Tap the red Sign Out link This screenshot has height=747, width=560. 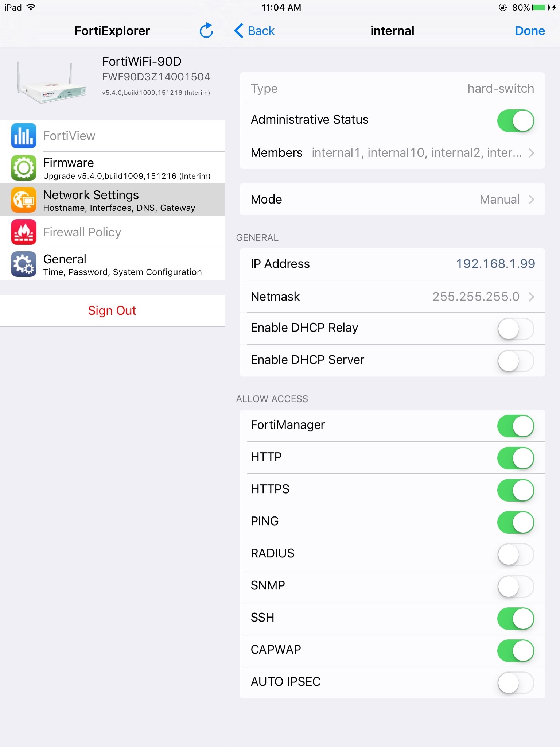(x=112, y=311)
